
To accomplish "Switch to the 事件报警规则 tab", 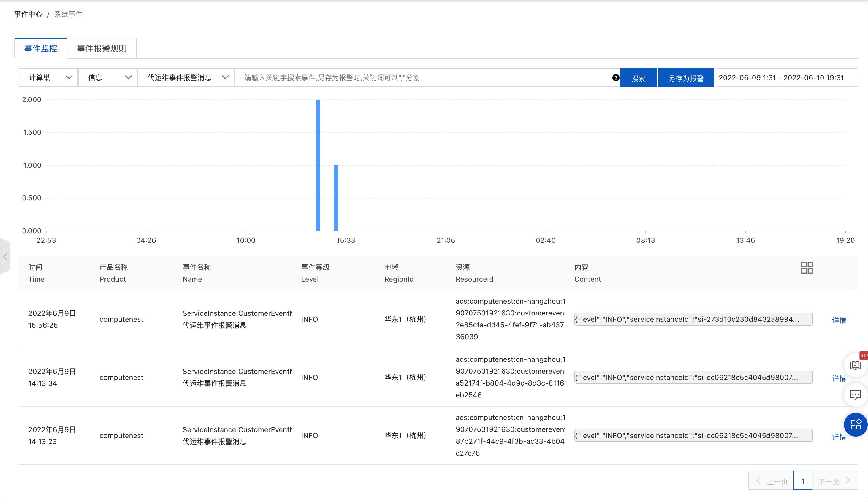I will point(102,48).
